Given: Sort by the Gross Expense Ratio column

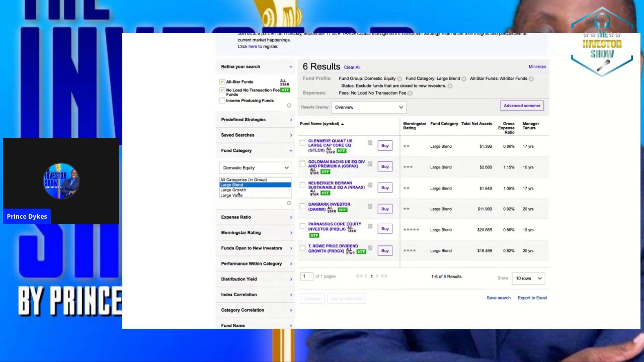Looking at the screenshot, I should [507, 128].
